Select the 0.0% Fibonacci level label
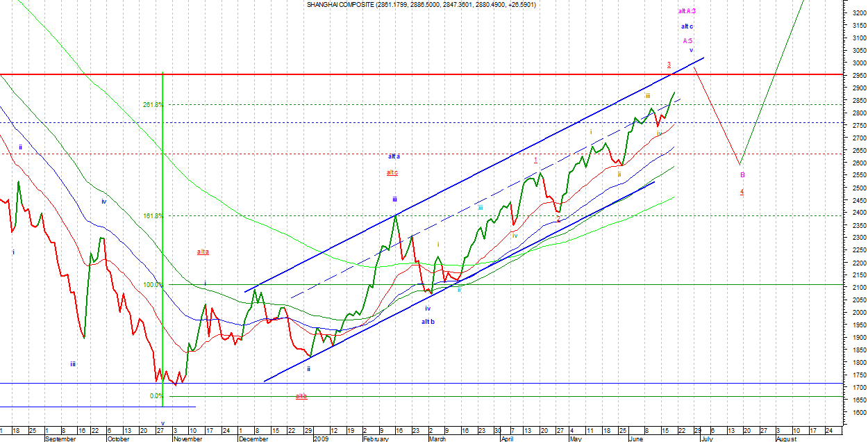868x442 pixels. (x=156, y=396)
